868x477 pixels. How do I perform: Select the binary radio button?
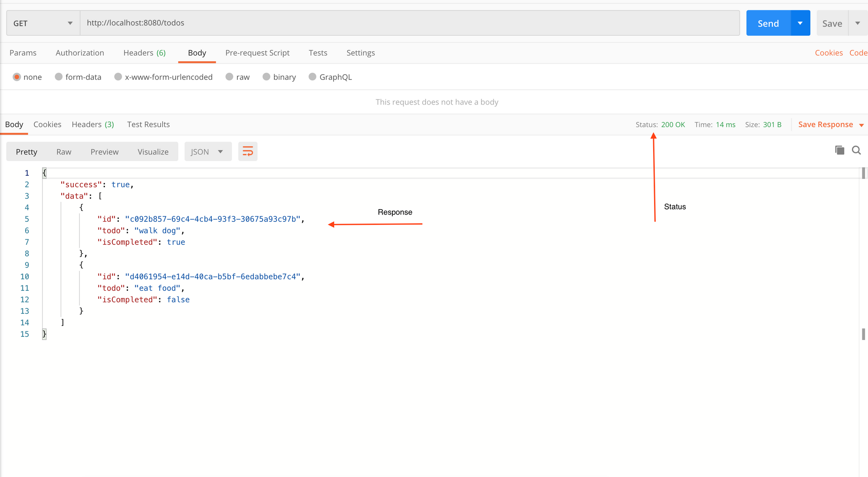[266, 77]
